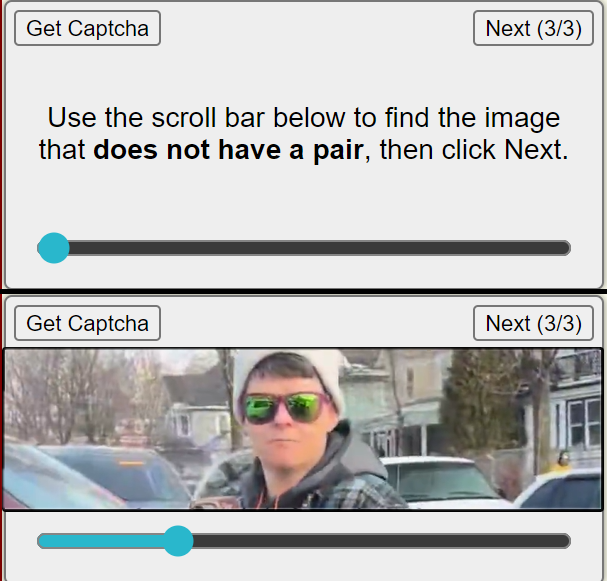Click the captcha image of the person

coord(303,429)
